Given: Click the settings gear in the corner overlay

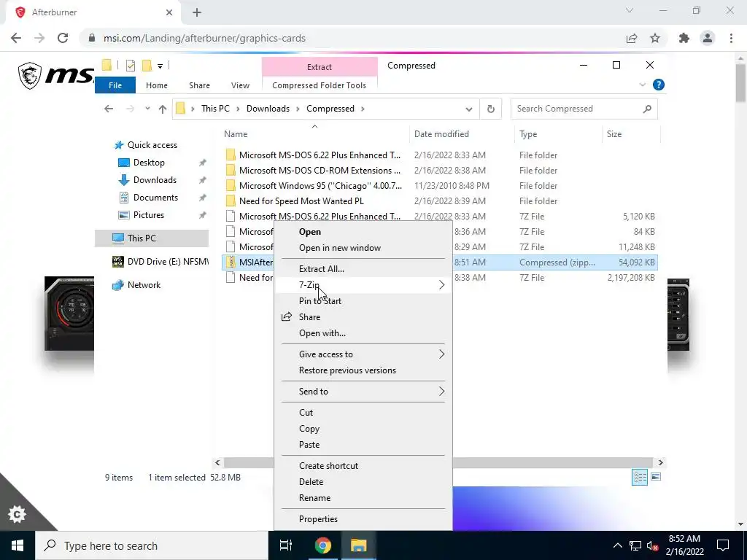Looking at the screenshot, I should point(18,514).
